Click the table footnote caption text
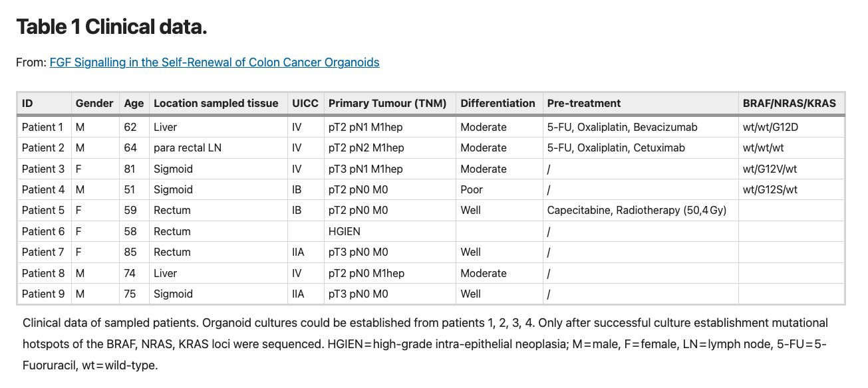This screenshot has width=868, height=388. (x=425, y=343)
